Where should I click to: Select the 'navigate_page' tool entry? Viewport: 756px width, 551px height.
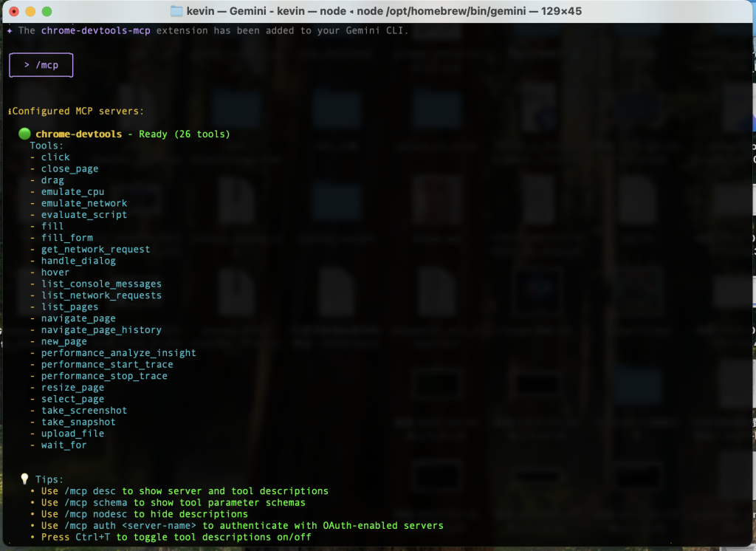pos(78,318)
